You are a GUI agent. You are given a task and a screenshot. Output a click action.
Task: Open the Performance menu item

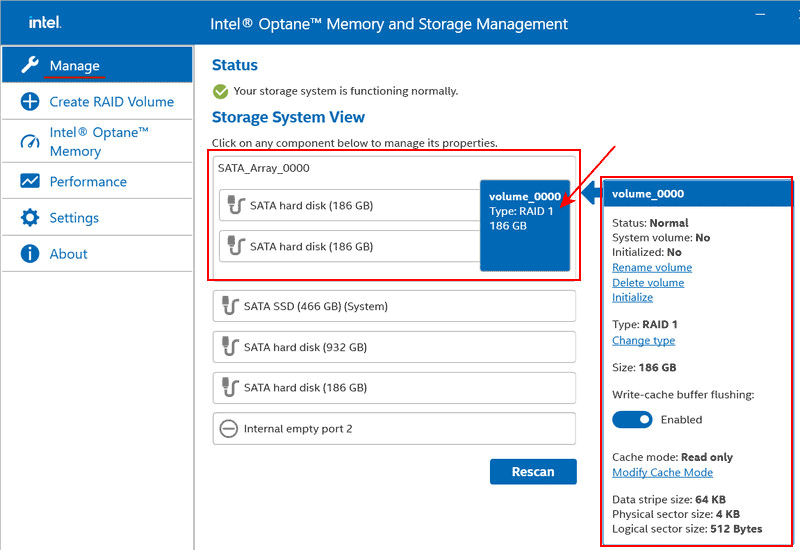coord(88,181)
